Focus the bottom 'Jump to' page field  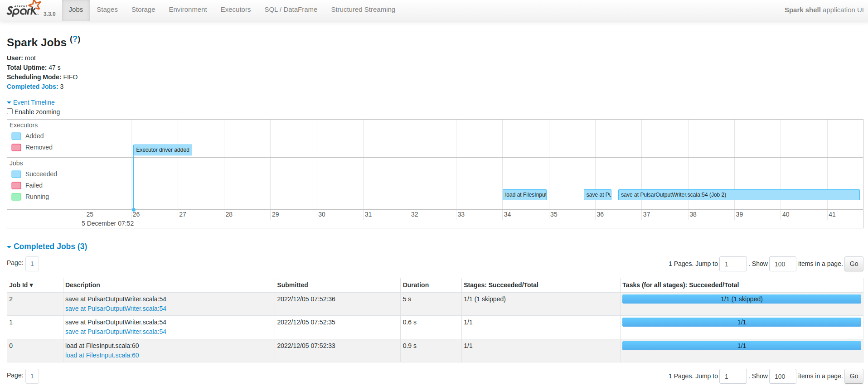pos(733,376)
